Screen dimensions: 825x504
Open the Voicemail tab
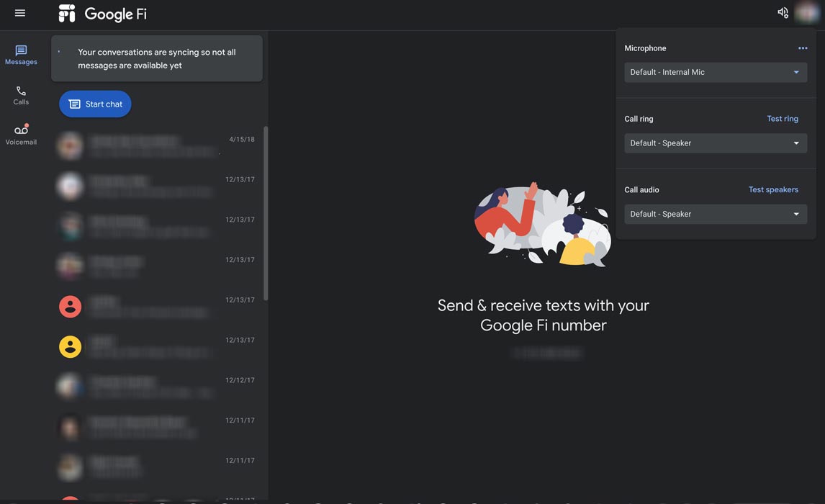[x=21, y=135]
